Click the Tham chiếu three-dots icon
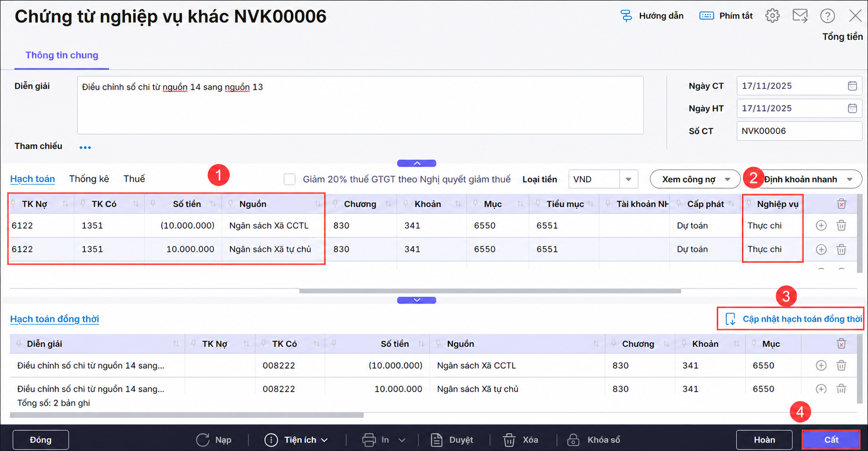868x451 pixels. [85, 148]
